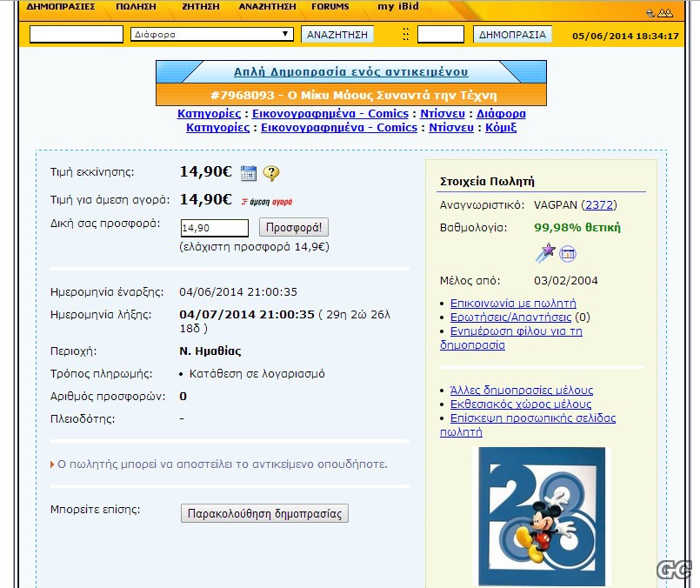The height and width of the screenshot is (588, 700).
Task: Open the ΔΗΜΟΠΡΑΣΙΕΣ menu
Action: pos(61,7)
